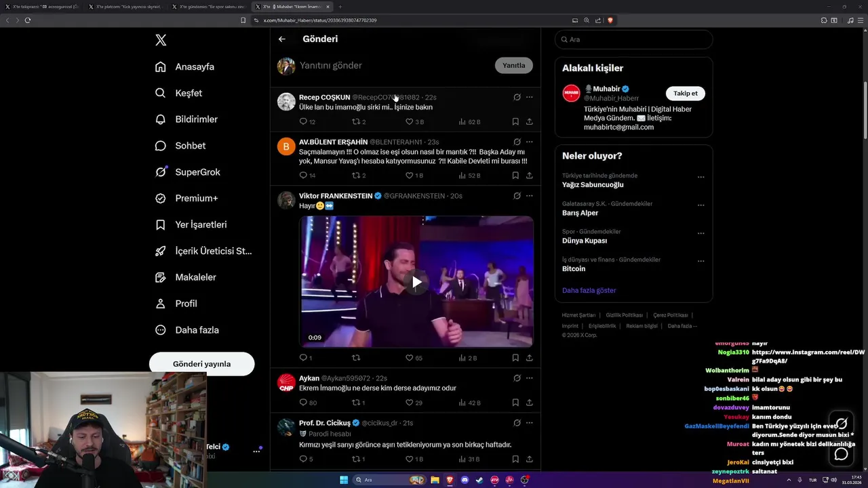Click Daha fazla göster link
Image resolution: width=868 pixels, height=488 pixels.
click(x=589, y=290)
